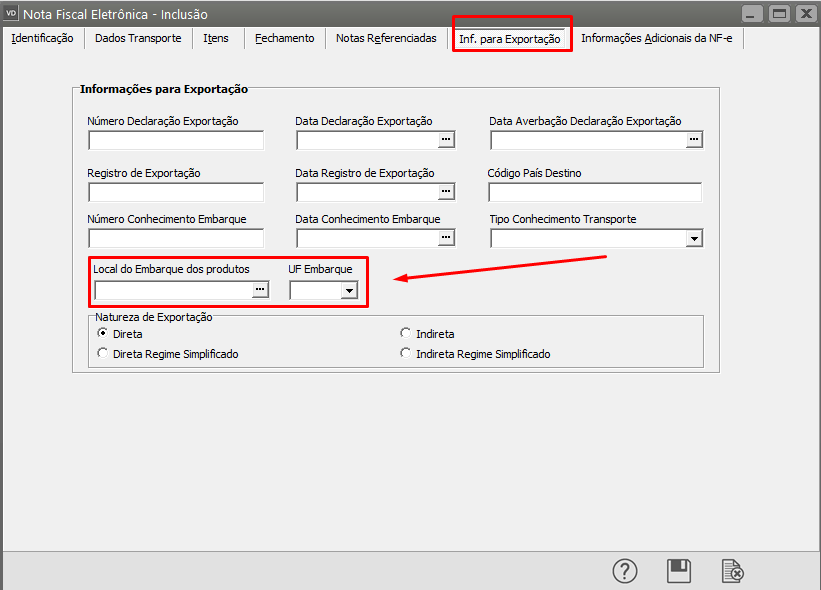Image resolution: width=821 pixels, height=590 pixels.
Task: Choose Indireta Regime Simplificado option
Action: (405, 353)
